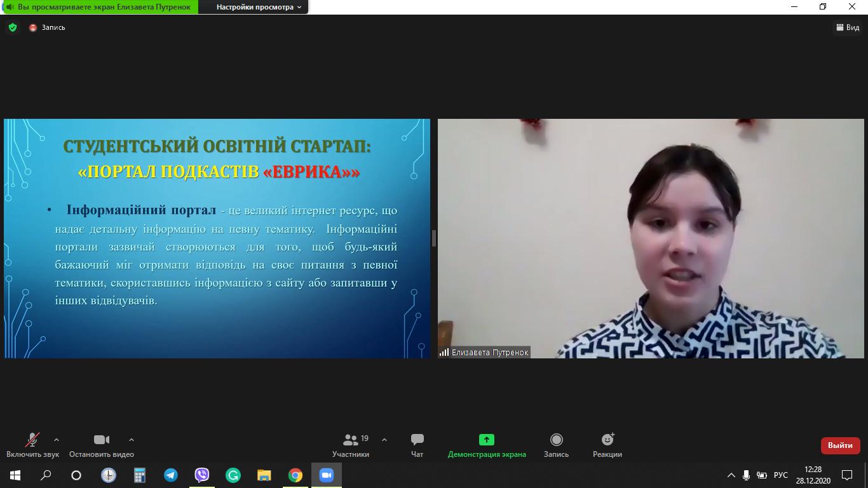Open Telegram from taskbar
The width and height of the screenshot is (868, 488).
171,475
